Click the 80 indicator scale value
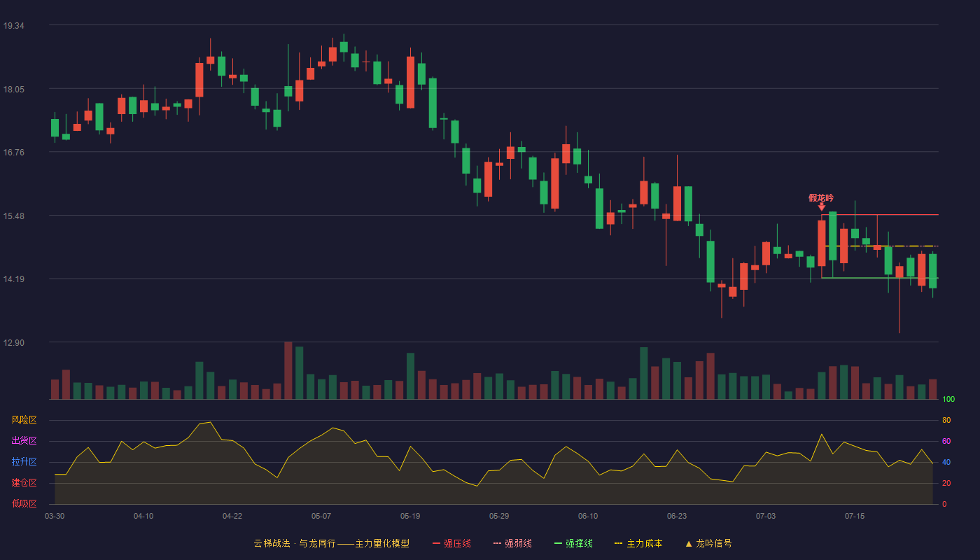 [946, 421]
